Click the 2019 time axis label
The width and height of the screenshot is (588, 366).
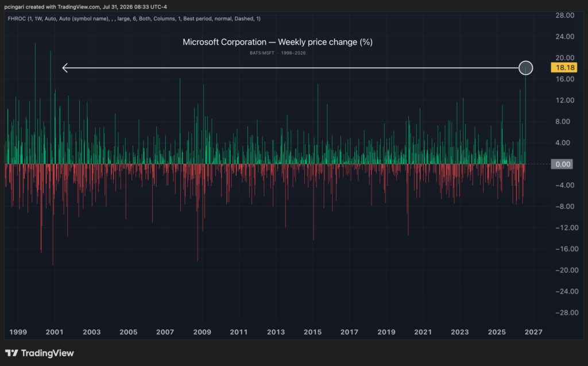[386, 332]
